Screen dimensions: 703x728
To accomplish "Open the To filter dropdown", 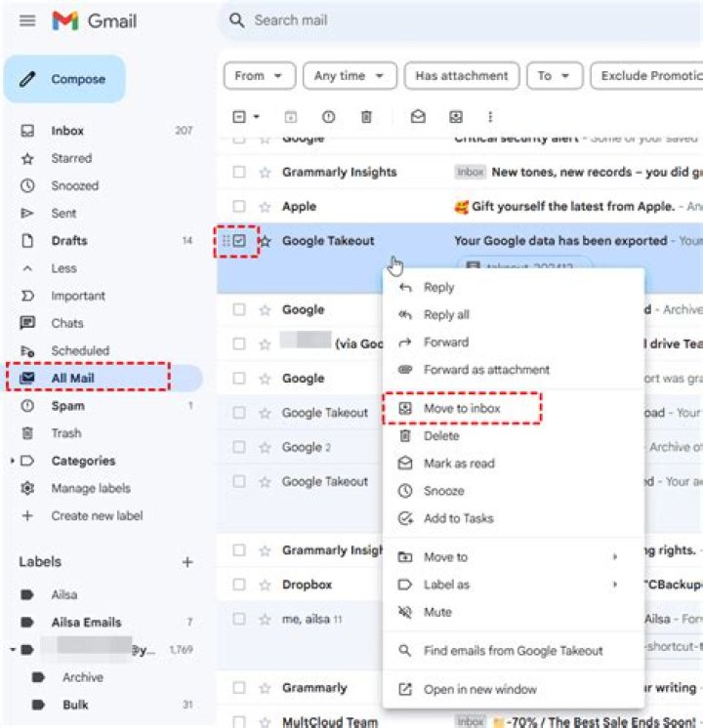I will 555,76.
